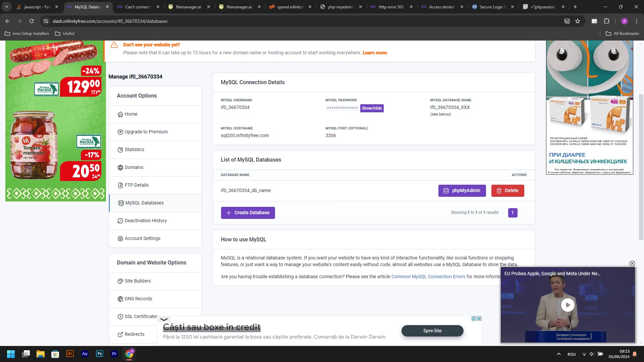Open Account Settings

[155, 238]
